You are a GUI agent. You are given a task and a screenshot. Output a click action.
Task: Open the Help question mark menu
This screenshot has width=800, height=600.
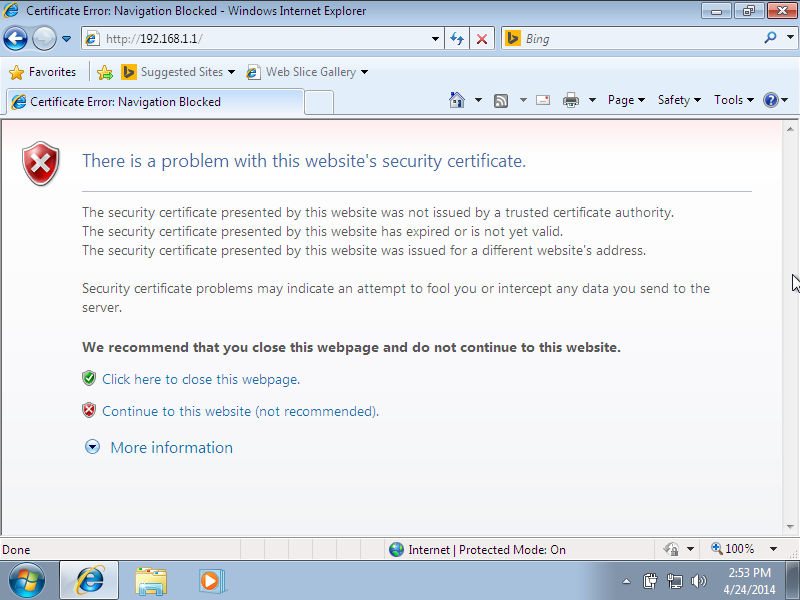click(x=776, y=100)
